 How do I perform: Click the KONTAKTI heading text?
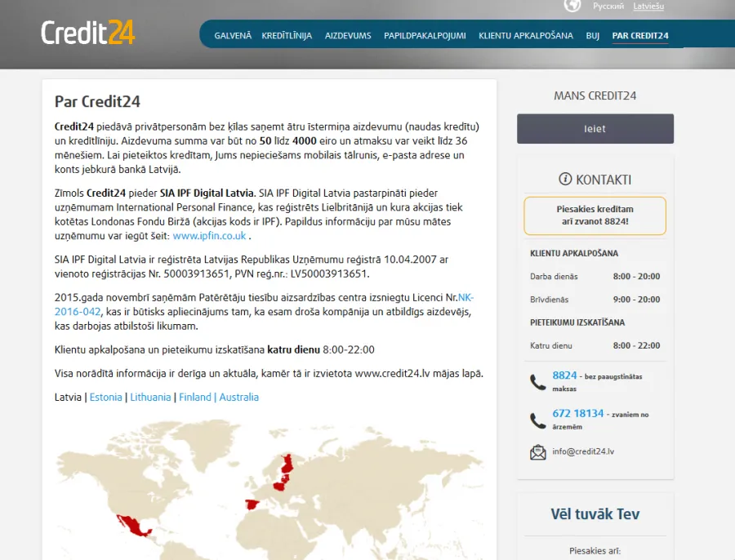pos(604,180)
